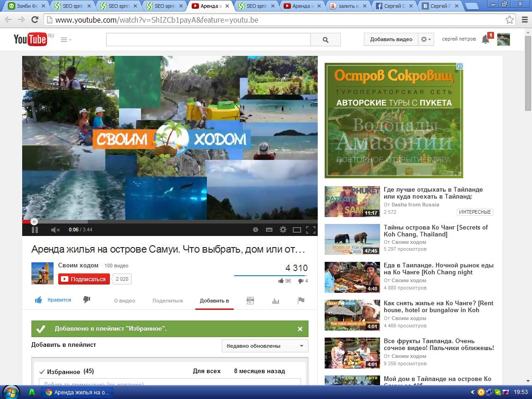Like the video via Нравится
The image size is (532, 399).
coord(53,300)
